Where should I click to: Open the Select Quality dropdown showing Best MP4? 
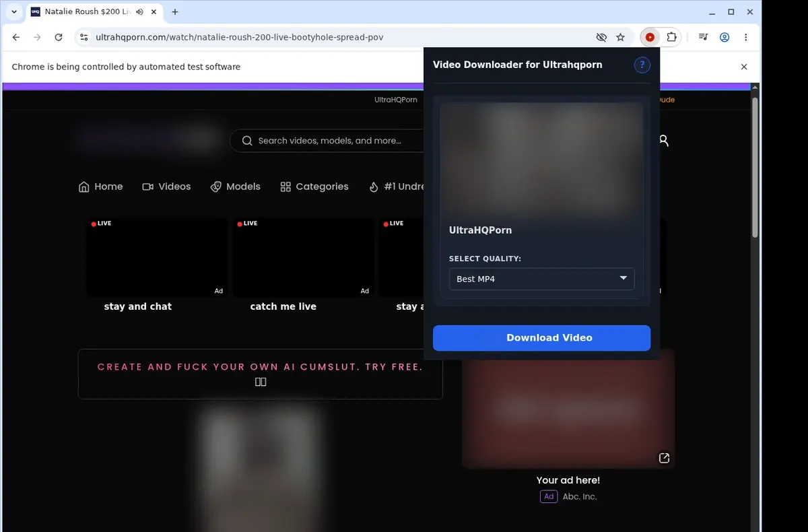[x=542, y=279]
